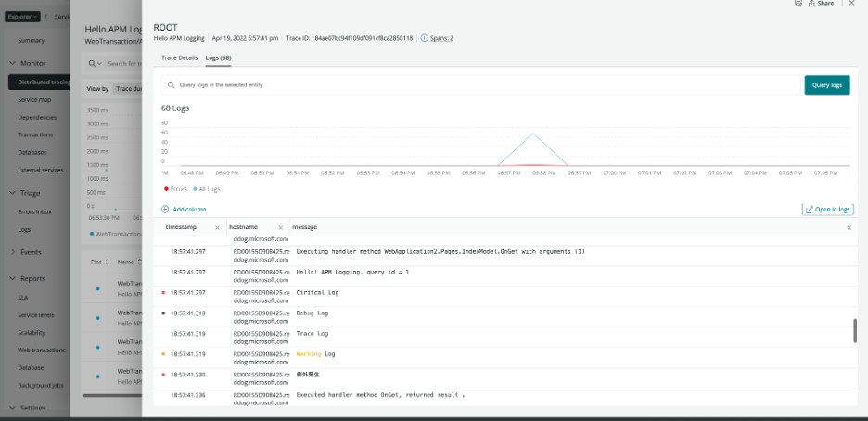Click the Open in logs link
Image resolution: width=868 pixels, height=421 pixels.
[827, 210]
